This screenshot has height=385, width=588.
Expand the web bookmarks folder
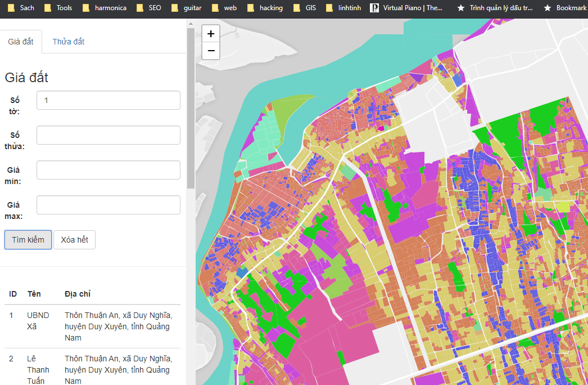(x=225, y=8)
